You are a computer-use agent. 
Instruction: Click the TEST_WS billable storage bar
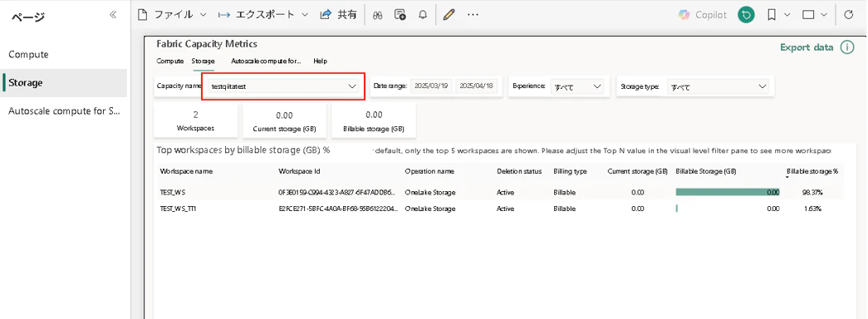tap(728, 192)
